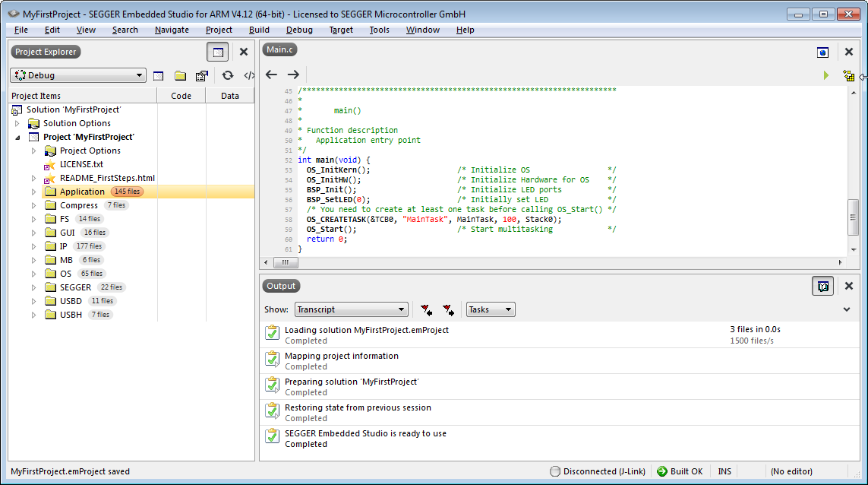
Task: Expand the IP folder
Action: pos(33,246)
